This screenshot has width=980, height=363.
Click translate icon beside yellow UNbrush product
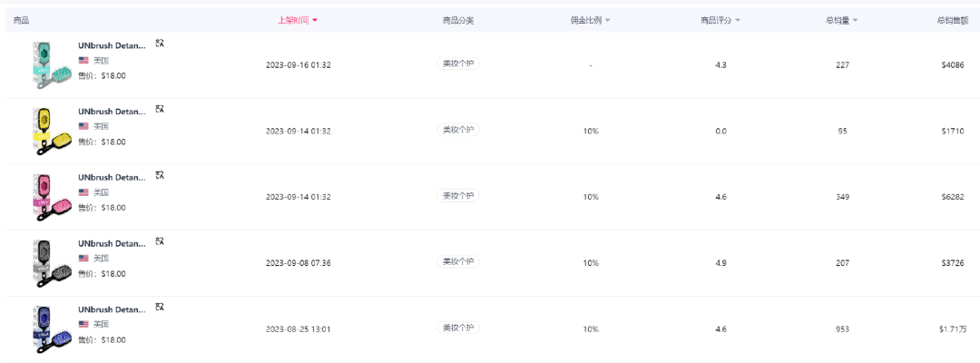(160, 109)
